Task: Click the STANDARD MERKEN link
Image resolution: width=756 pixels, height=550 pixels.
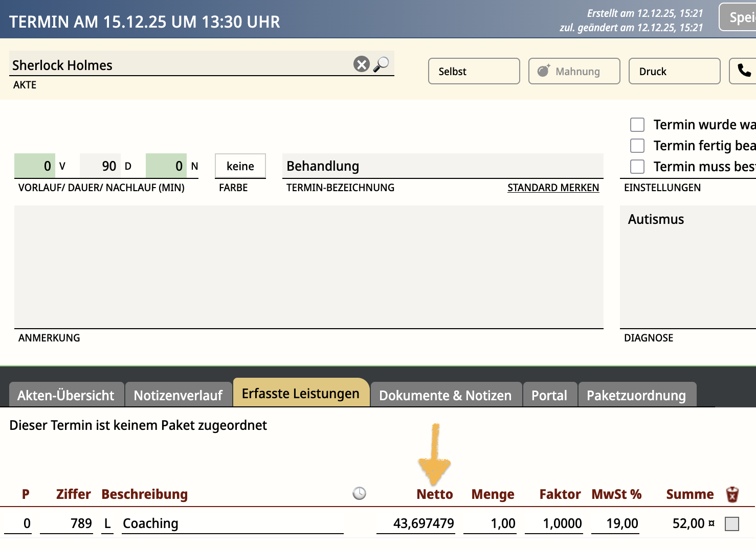Action: tap(553, 188)
